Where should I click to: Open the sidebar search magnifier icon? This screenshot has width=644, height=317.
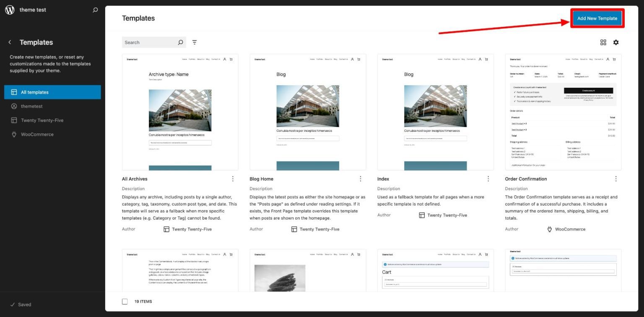tap(95, 10)
